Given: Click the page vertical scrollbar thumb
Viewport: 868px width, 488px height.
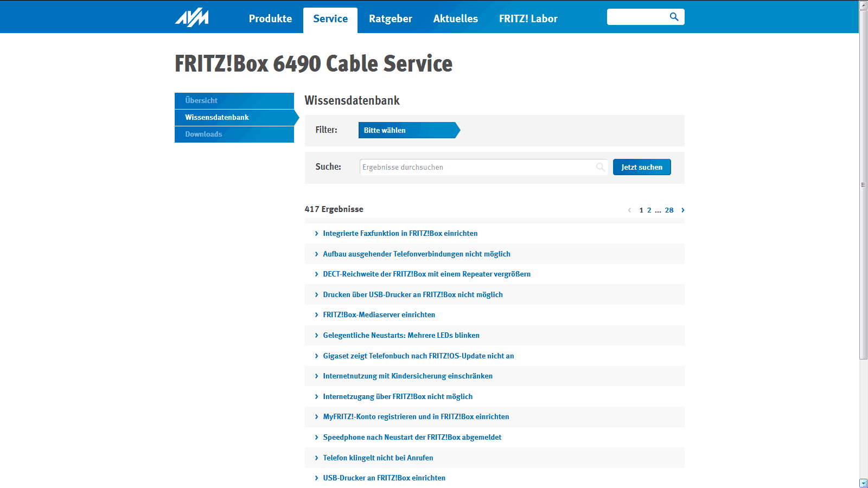Looking at the screenshot, I should [864, 184].
